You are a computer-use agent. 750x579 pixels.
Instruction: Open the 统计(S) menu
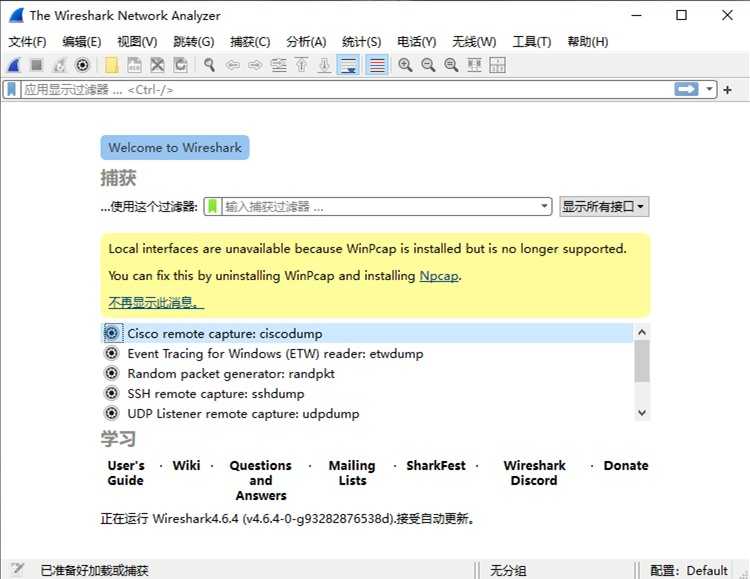tap(361, 41)
